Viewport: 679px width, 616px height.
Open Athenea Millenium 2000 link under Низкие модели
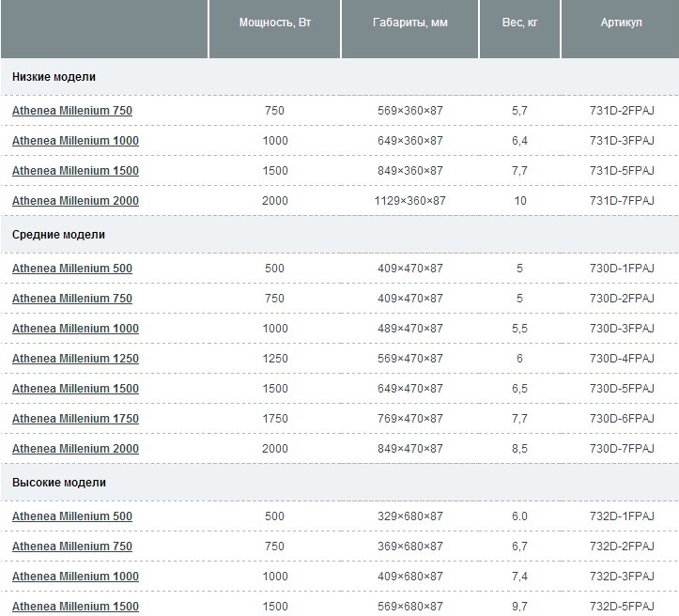pos(75,201)
